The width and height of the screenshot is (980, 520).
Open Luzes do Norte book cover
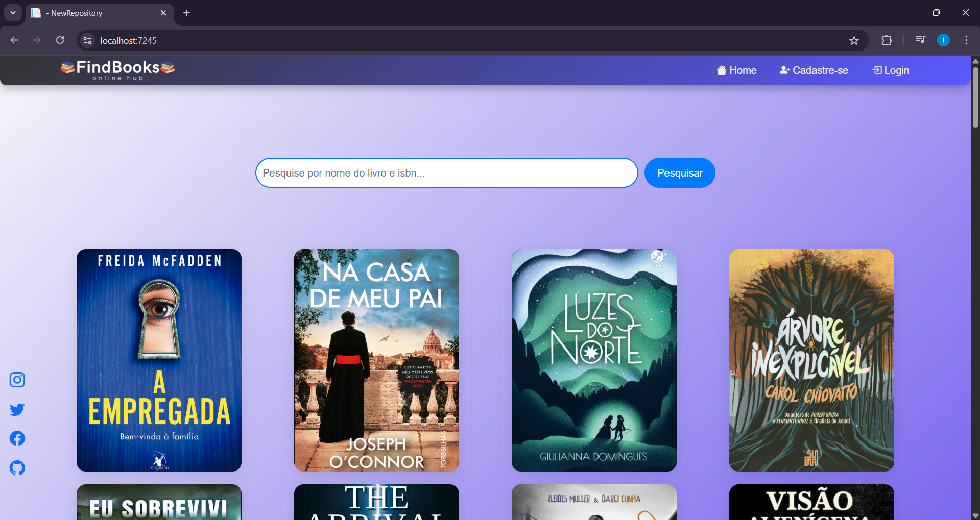(x=594, y=360)
